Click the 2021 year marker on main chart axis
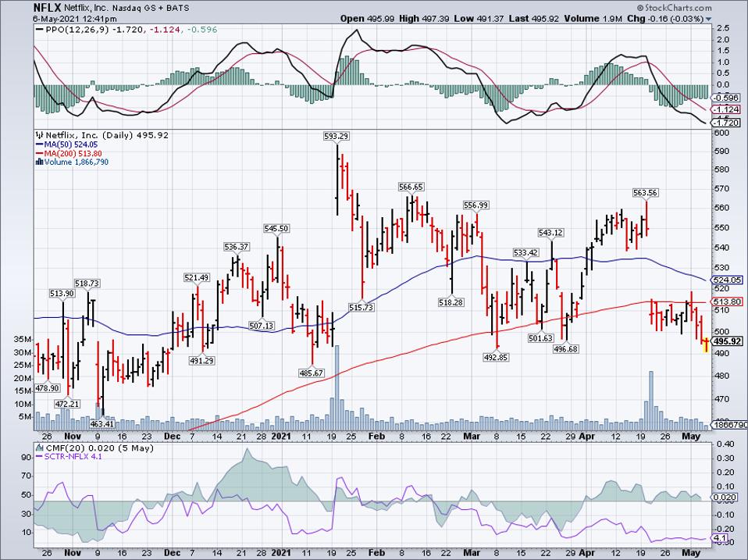Image resolution: width=748 pixels, height=560 pixels. [x=280, y=436]
